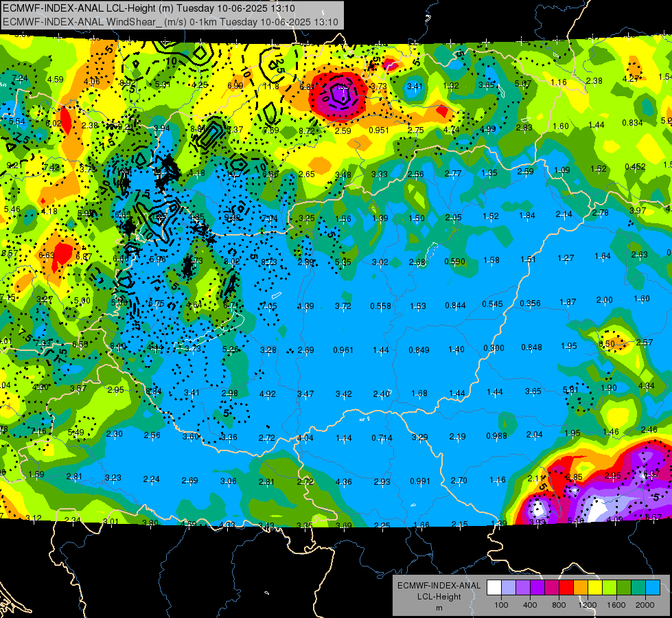The height and width of the screenshot is (618, 672).
Task: Click the sky-blue legend swatch
Action: point(652,587)
